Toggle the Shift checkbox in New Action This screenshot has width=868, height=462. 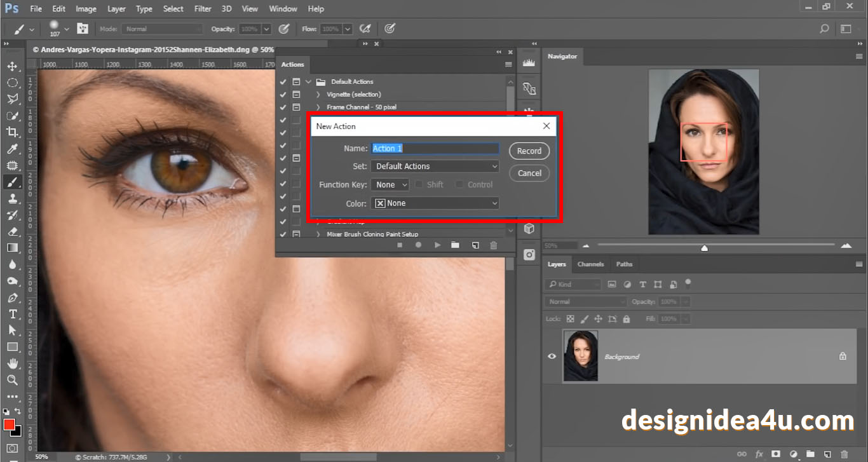point(419,184)
